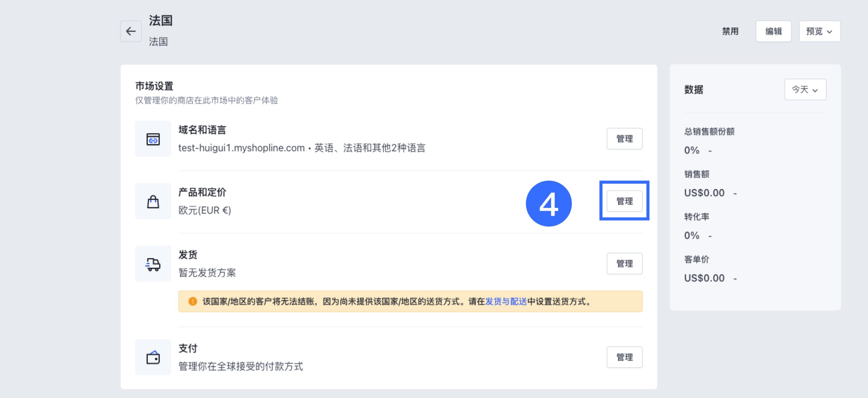
Task: Open the 今天 date range dropdown
Action: click(x=805, y=89)
